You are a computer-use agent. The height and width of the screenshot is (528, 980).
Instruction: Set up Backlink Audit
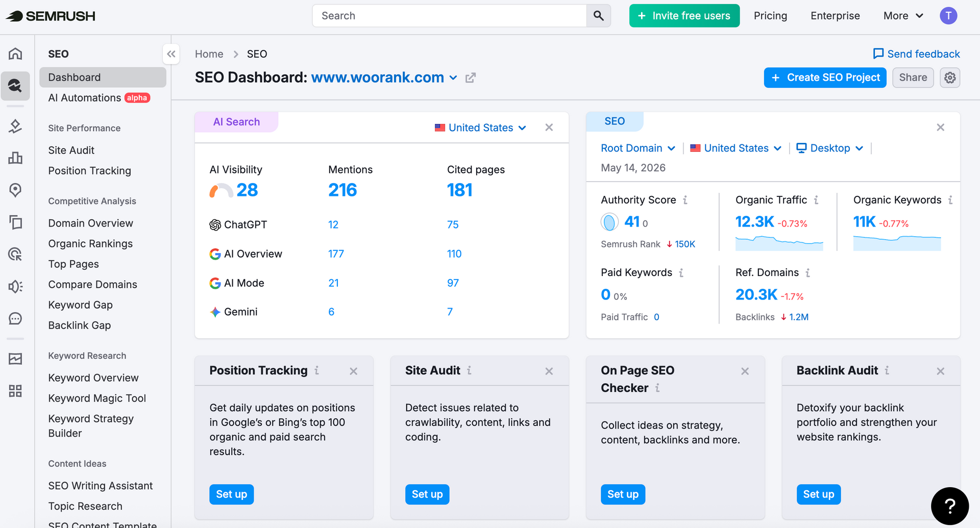pyautogui.click(x=819, y=494)
